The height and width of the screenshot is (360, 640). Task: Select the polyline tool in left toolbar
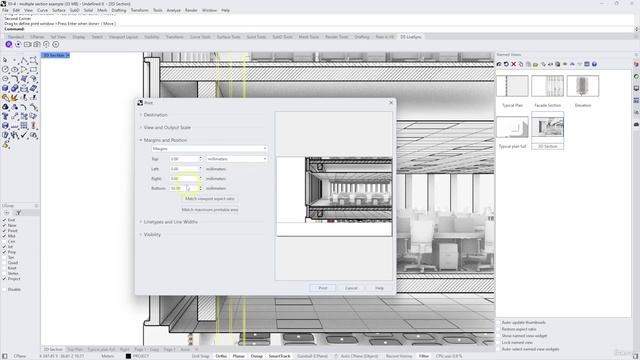[x=24, y=60]
